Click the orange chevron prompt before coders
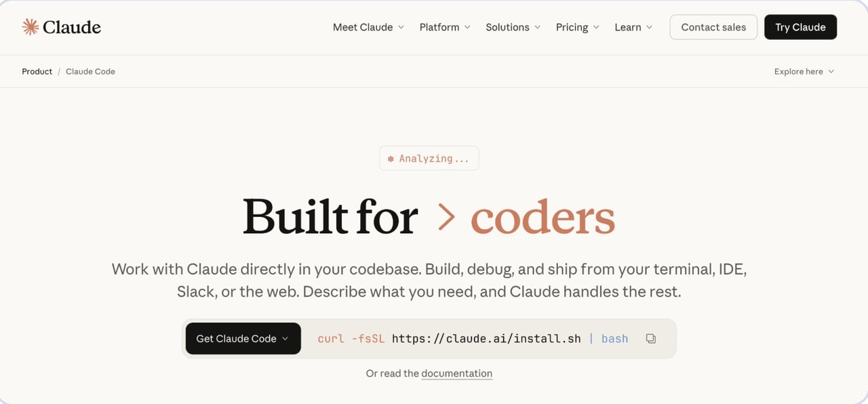Screen dimensions: 868x404 coord(446,217)
